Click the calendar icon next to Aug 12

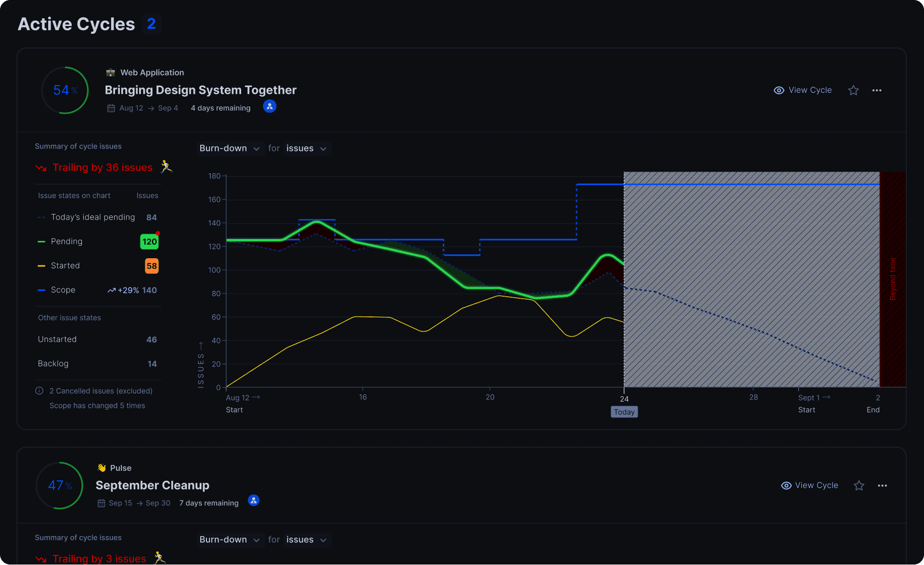pos(111,108)
